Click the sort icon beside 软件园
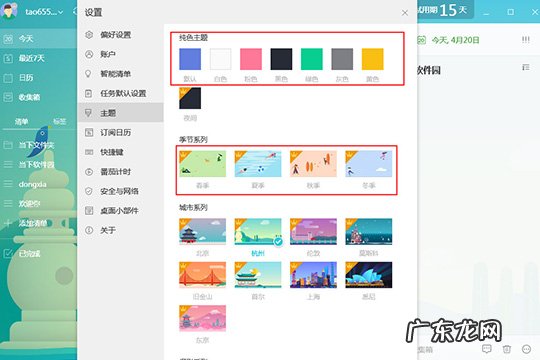Screen dimensions: 540x360 (526, 67)
